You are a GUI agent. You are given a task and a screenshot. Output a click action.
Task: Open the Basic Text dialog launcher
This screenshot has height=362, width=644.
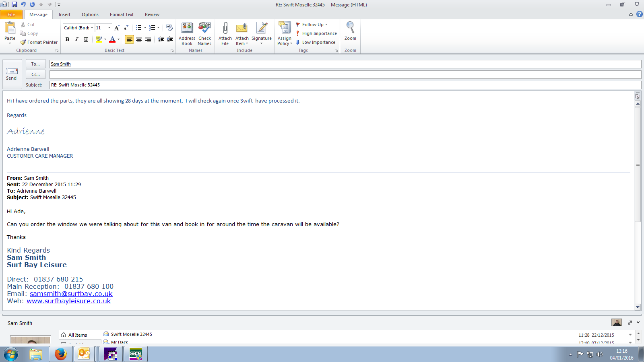coord(172,51)
